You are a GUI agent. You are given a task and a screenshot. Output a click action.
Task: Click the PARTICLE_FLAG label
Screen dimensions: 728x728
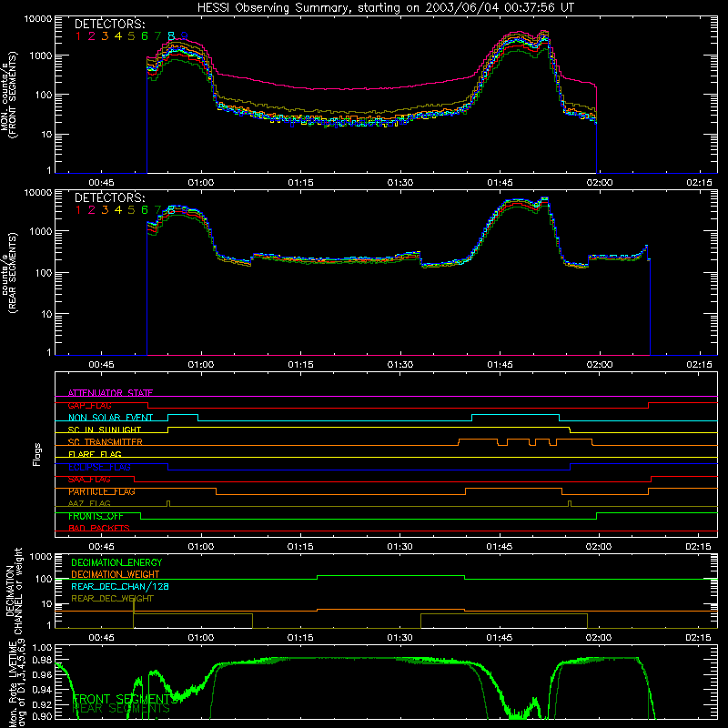pyautogui.click(x=102, y=491)
